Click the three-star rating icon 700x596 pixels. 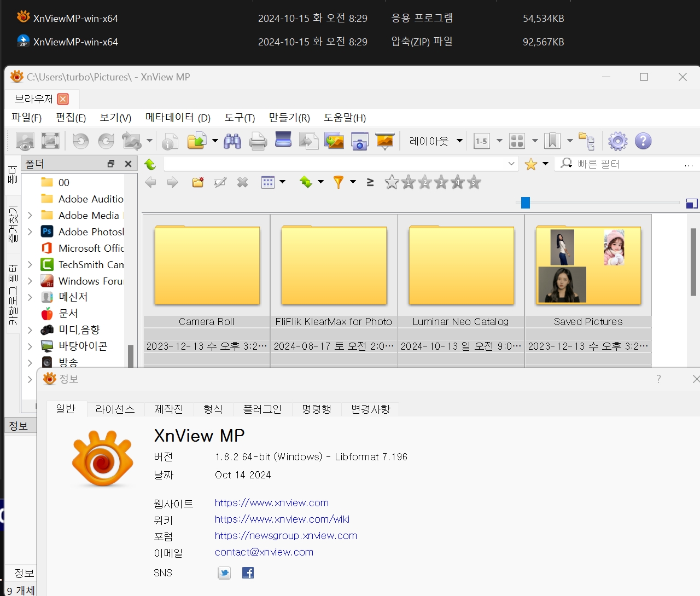coord(441,182)
